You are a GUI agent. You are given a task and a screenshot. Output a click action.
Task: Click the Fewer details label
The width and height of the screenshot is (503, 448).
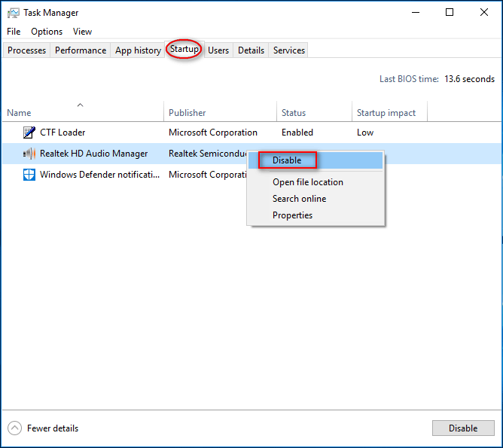point(53,428)
